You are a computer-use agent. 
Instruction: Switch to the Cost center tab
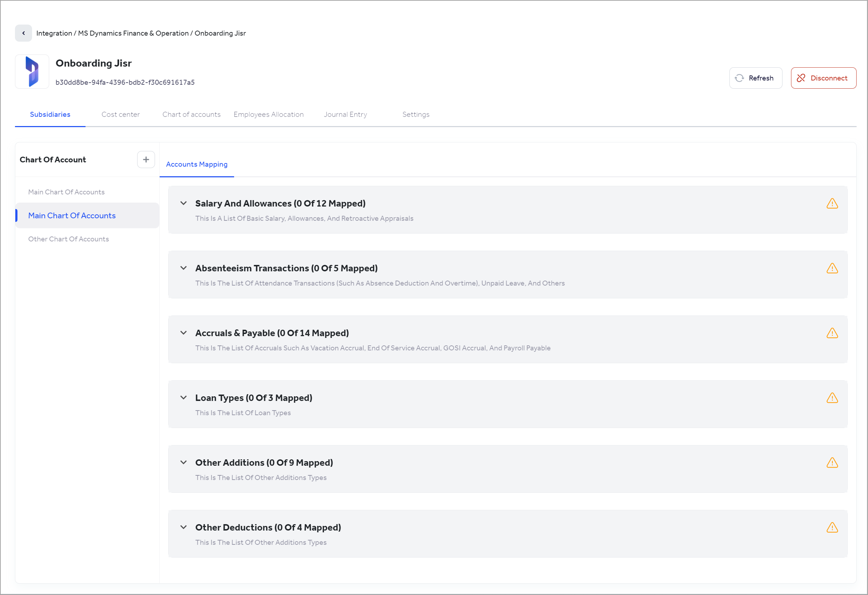pos(120,114)
